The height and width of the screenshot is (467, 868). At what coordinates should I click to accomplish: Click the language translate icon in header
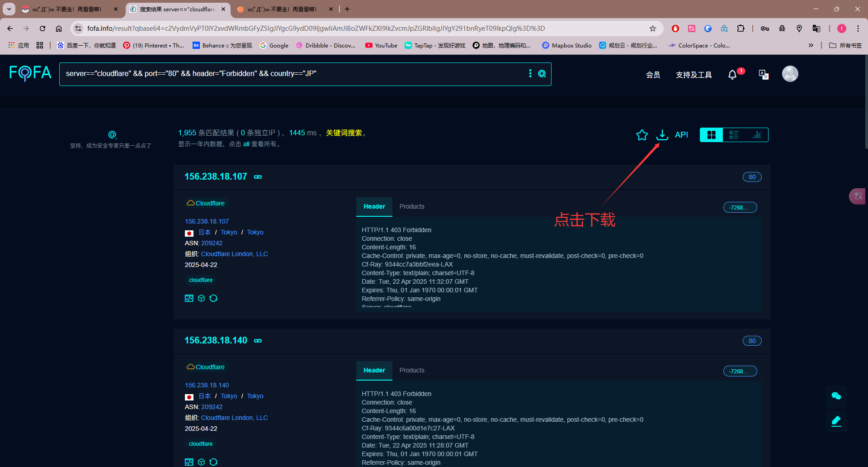point(764,75)
